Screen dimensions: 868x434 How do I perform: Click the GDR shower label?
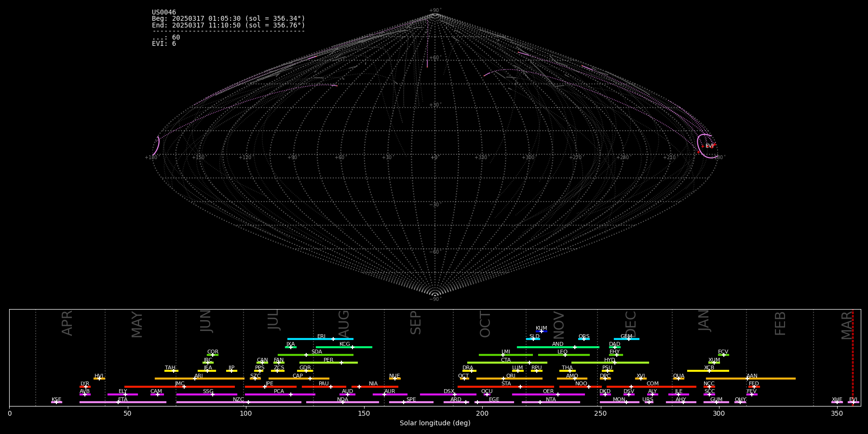tap(305, 368)
